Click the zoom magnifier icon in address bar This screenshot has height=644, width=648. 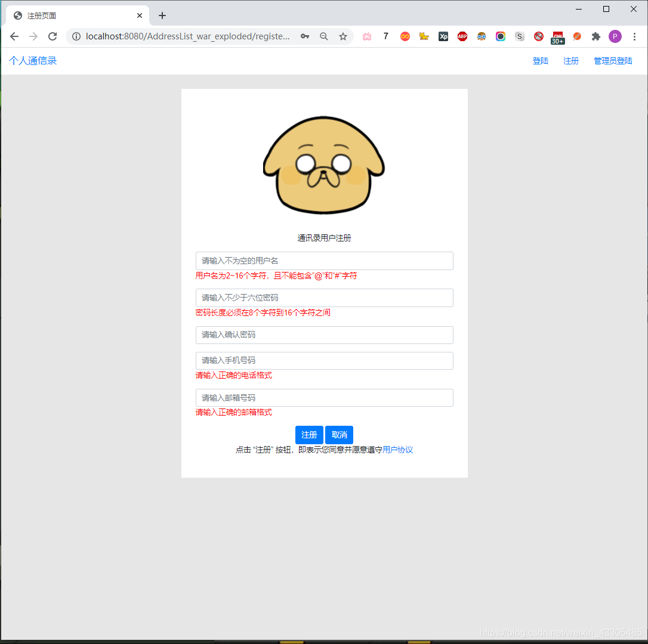[324, 36]
